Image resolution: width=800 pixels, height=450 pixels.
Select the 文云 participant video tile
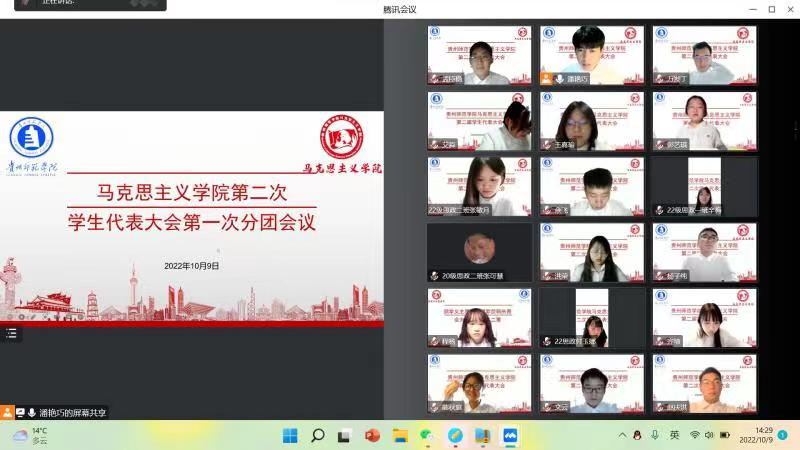(592, 384)
